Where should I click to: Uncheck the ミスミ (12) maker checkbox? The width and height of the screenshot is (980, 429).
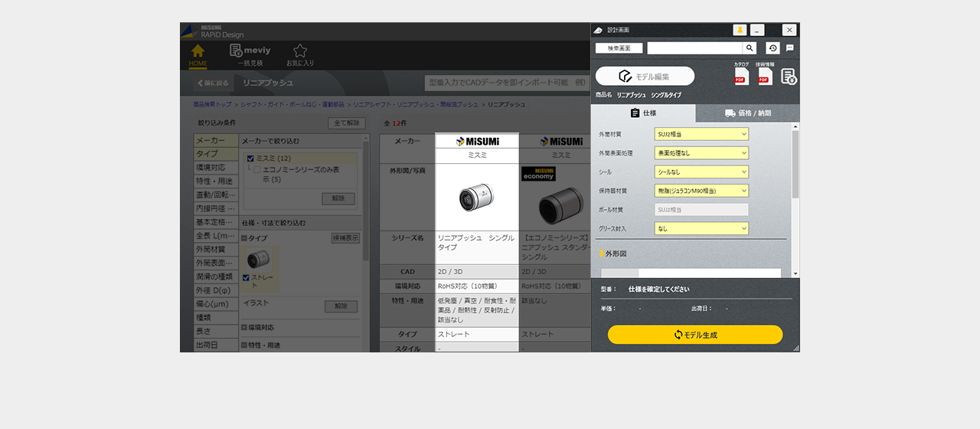(x=250, y=159)
